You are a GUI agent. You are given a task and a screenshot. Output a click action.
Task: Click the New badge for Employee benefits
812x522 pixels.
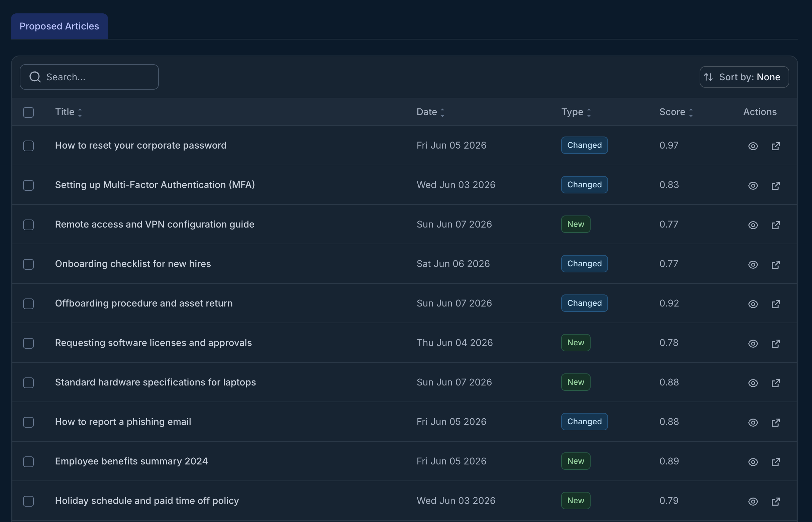[576, 461]
